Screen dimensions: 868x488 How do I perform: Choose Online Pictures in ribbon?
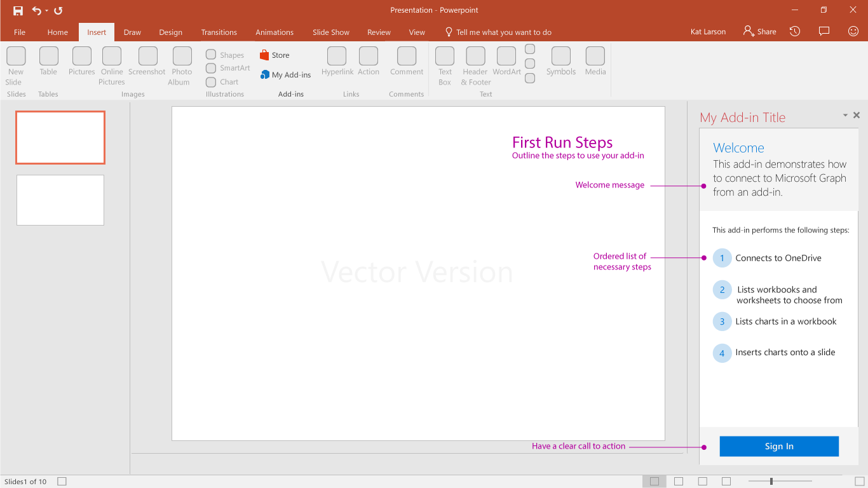click(112, 66)
